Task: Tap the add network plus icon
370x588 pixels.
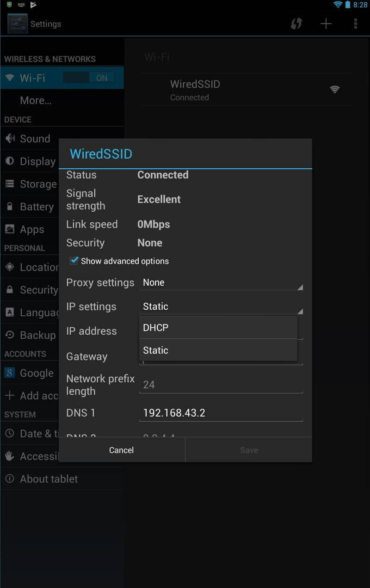Action: (326, 24)
